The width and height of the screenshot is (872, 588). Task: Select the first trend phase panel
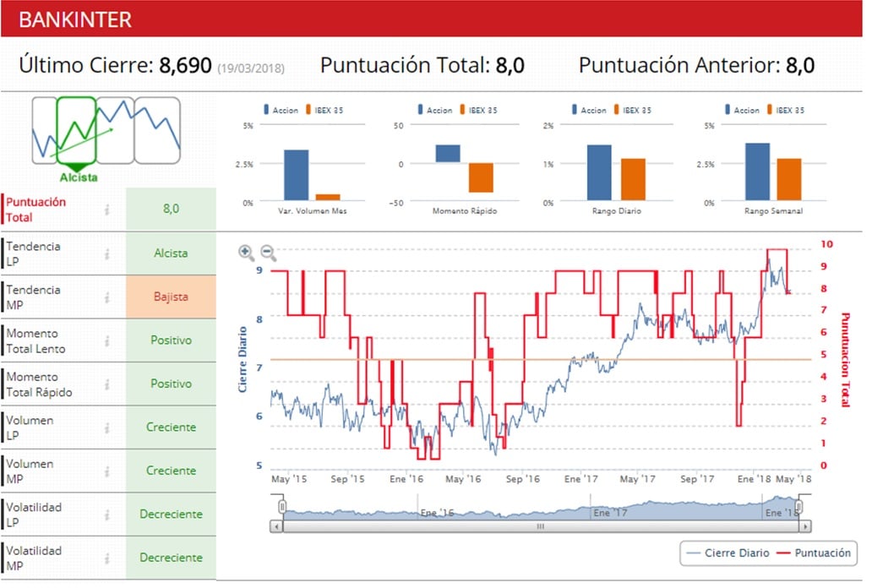click(x=44, y=131)
